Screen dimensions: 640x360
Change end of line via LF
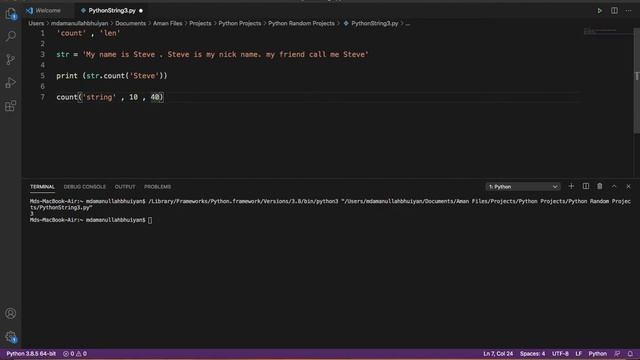point(578,354)
